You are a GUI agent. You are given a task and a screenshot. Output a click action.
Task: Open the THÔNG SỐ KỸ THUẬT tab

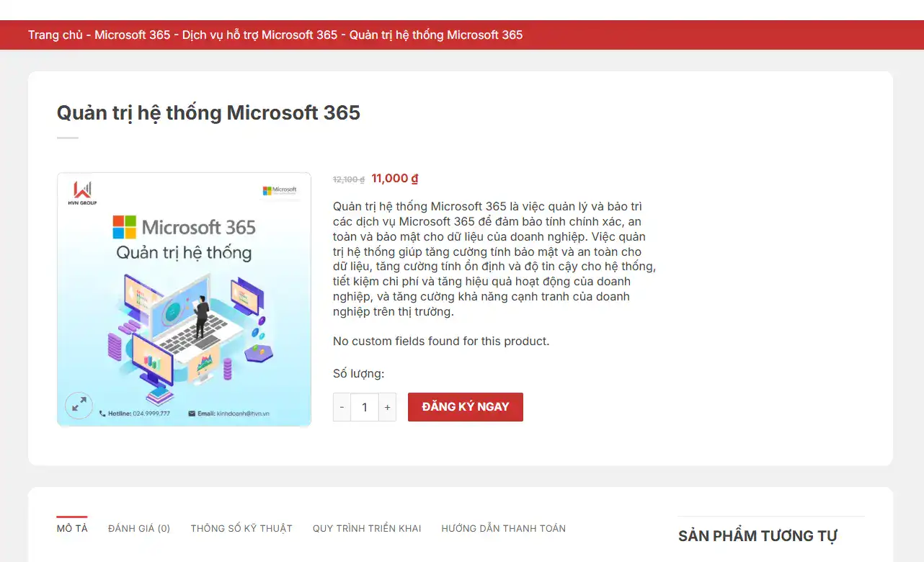click(241, 528)
